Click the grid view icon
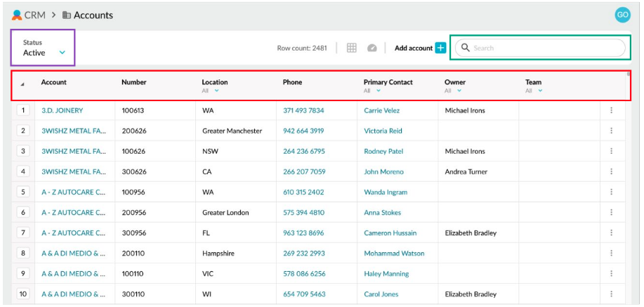Viewport: 644px width, 307px height. [x=352, y=48]
